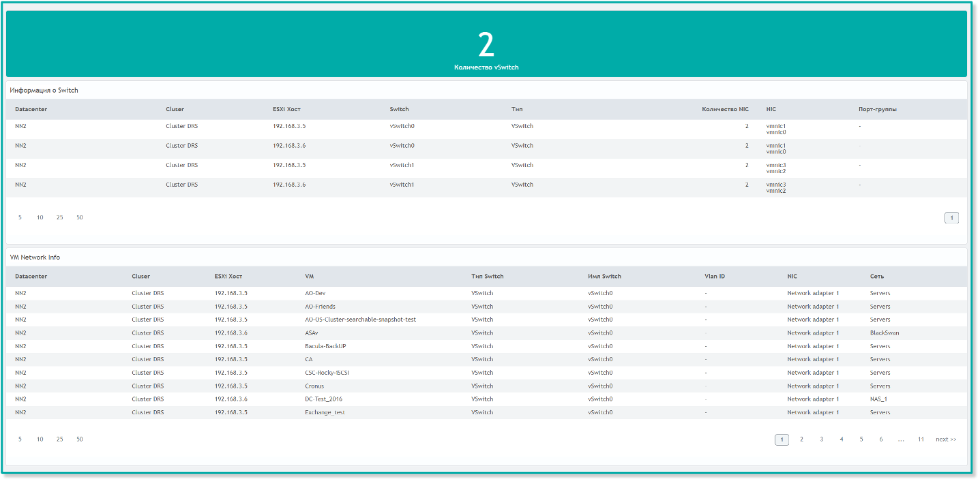Select the DC-Test_2016 VM row
Viewport: 980px width, 481px height.
[323, 399]
